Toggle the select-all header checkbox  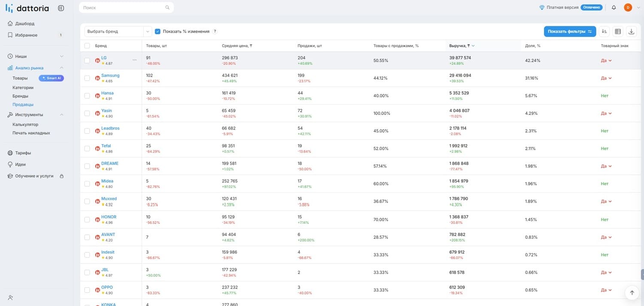click(x=87, y=45)
